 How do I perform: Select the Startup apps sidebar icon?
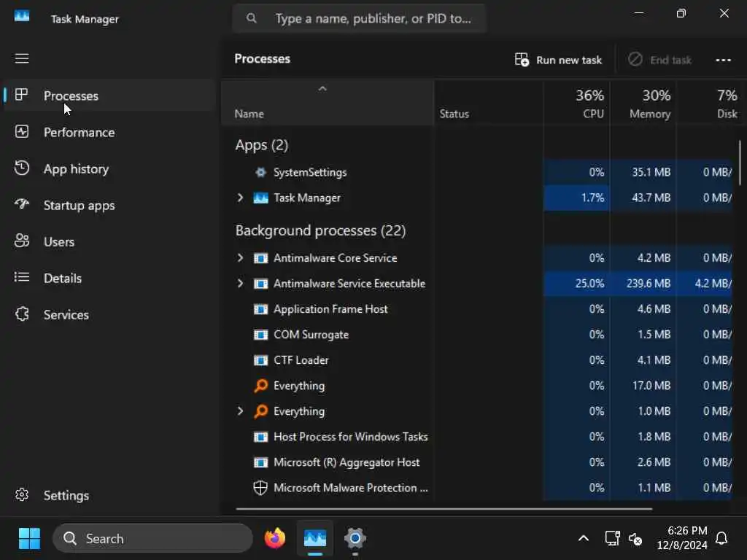22,204
